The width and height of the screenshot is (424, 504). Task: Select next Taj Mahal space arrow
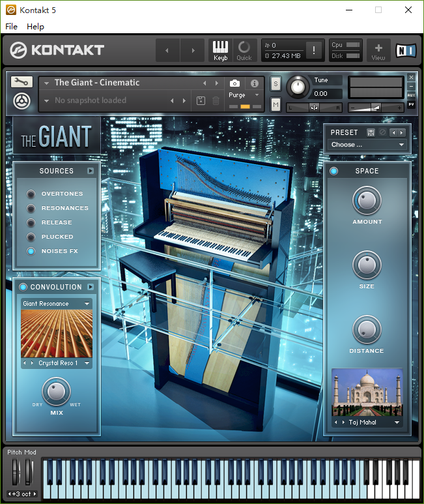coord(343,422)
